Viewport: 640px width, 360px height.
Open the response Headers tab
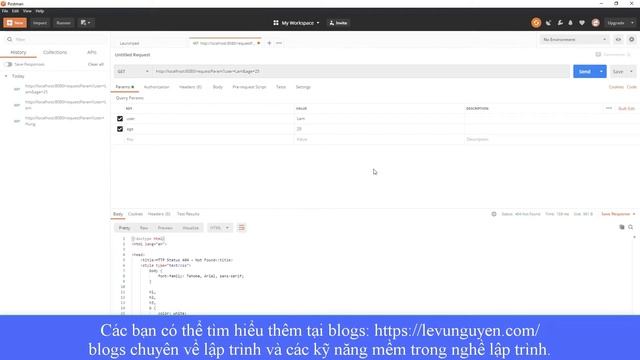tap(159, 214)
